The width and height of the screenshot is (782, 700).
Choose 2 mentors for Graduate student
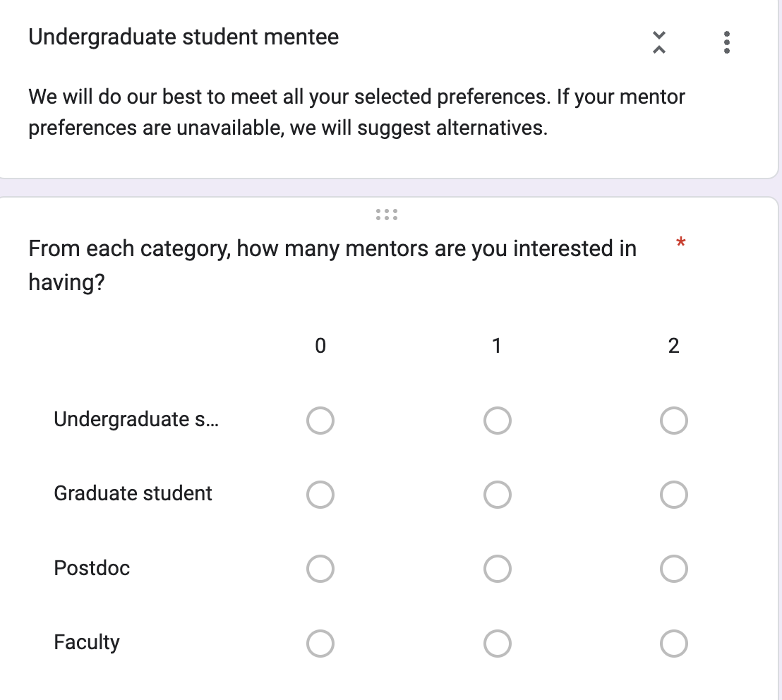674,495
